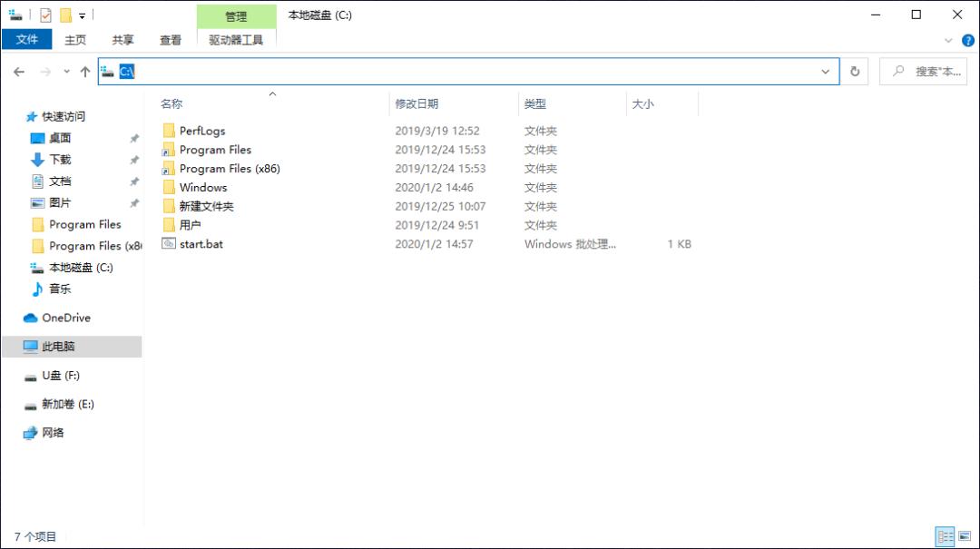Unpin 桌面 from the quick access list

pyautogui.click(x=134, y=138)
